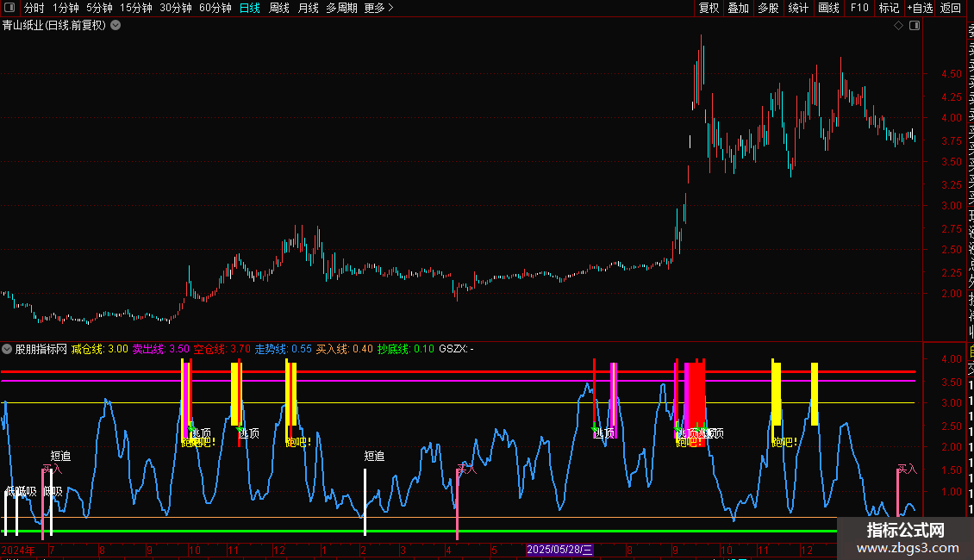Select the 15分钟 period
The width and height of the screenshot is (974, 560).
tap(136, 8)
